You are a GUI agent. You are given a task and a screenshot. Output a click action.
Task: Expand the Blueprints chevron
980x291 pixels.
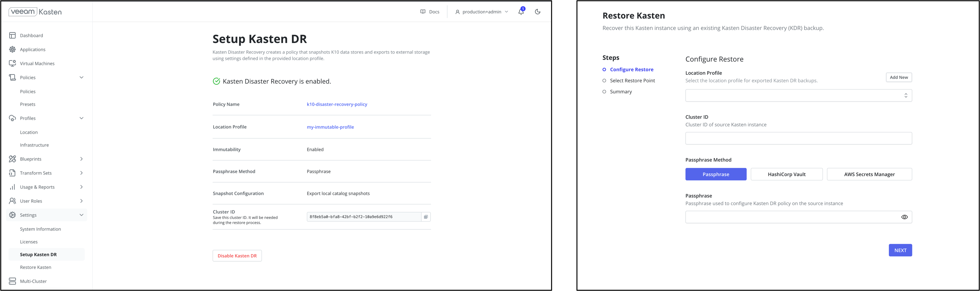tap(81, 159)
